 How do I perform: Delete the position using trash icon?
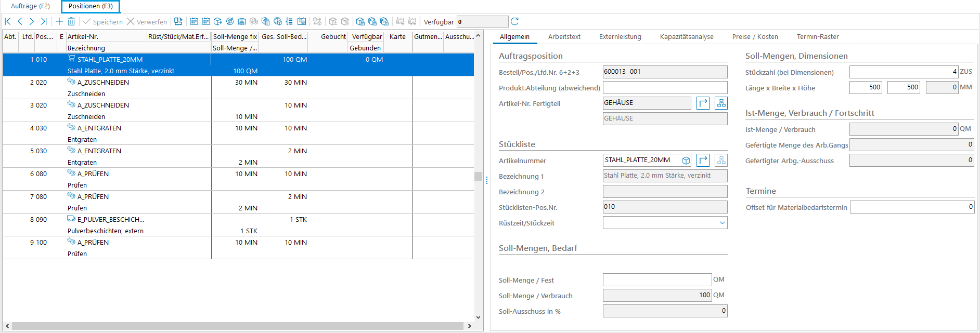point(71,21)
